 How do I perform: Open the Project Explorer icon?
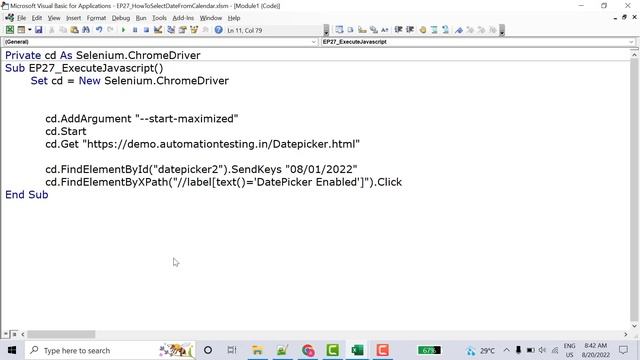[x=171, y=30]
